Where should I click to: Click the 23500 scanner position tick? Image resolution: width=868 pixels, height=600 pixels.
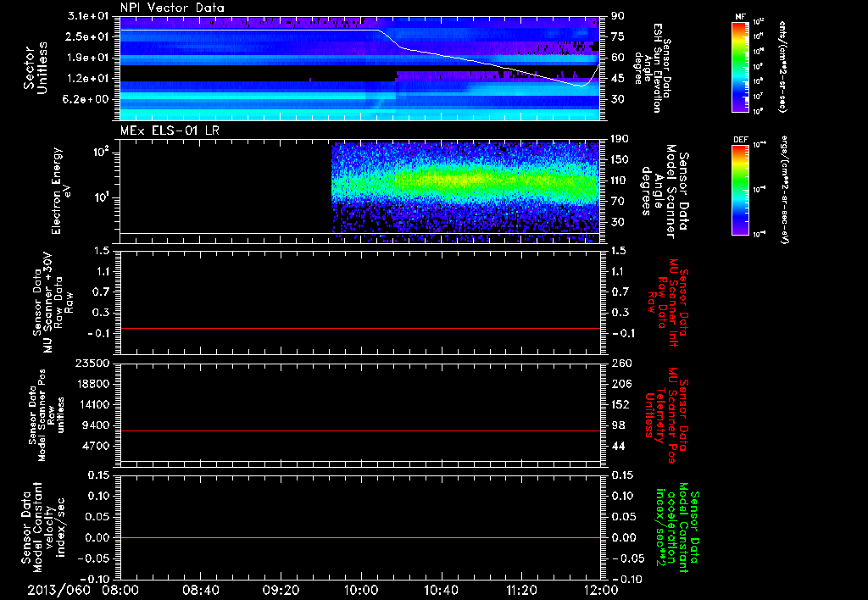92,364
